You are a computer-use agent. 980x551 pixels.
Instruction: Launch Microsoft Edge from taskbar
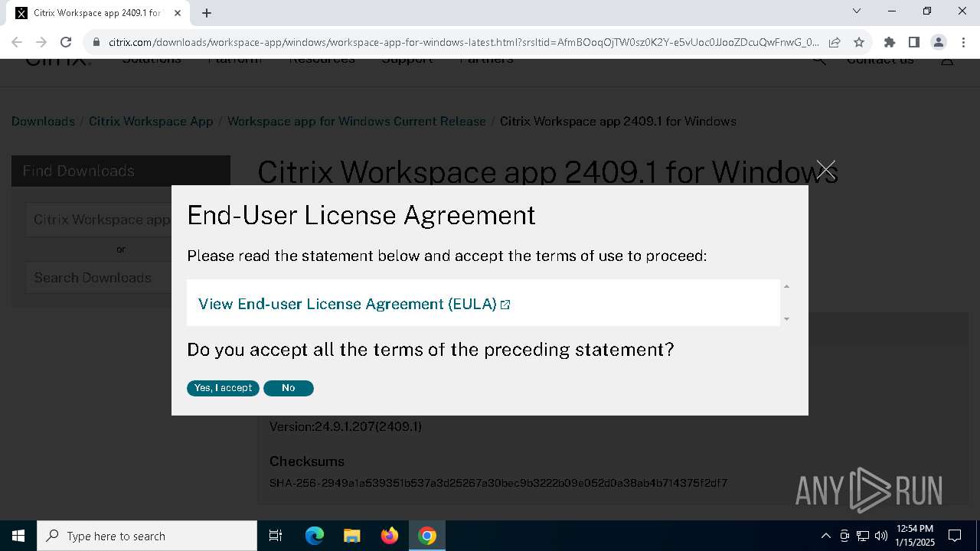click(x=315, y=536)
